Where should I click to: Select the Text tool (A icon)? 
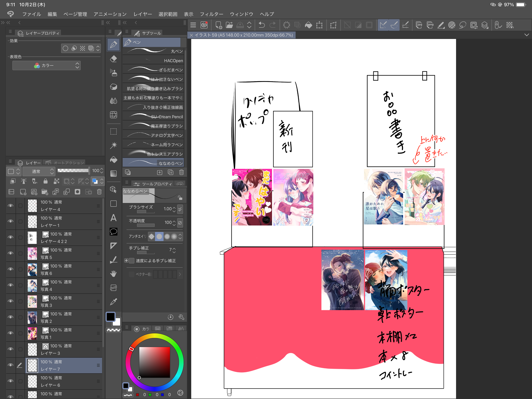[113, 218]
